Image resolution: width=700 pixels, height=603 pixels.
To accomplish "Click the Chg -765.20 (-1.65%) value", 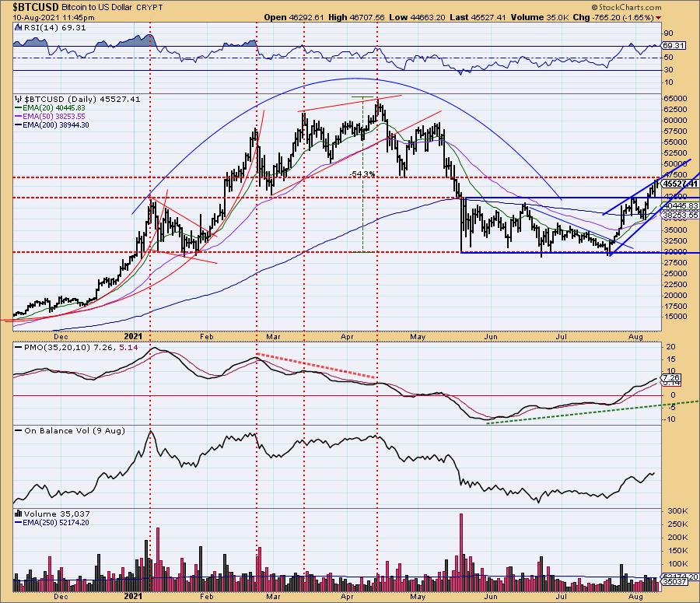I will 614,17.
